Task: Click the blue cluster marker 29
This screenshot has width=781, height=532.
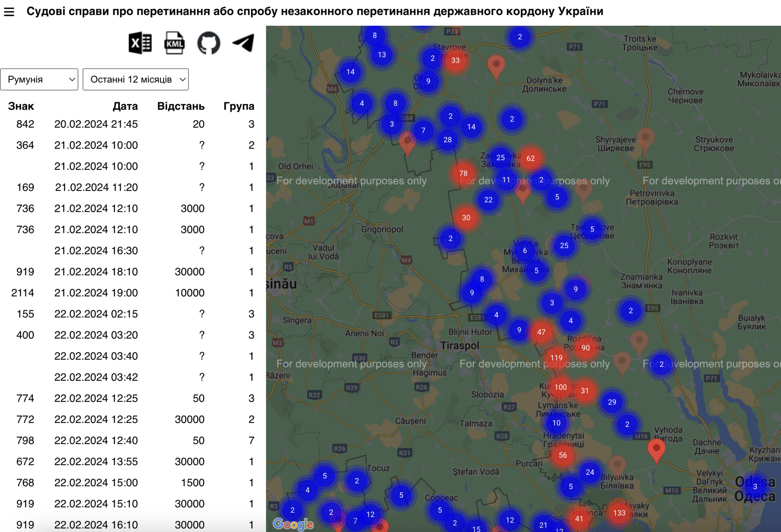Action: [x=612, y=402]
